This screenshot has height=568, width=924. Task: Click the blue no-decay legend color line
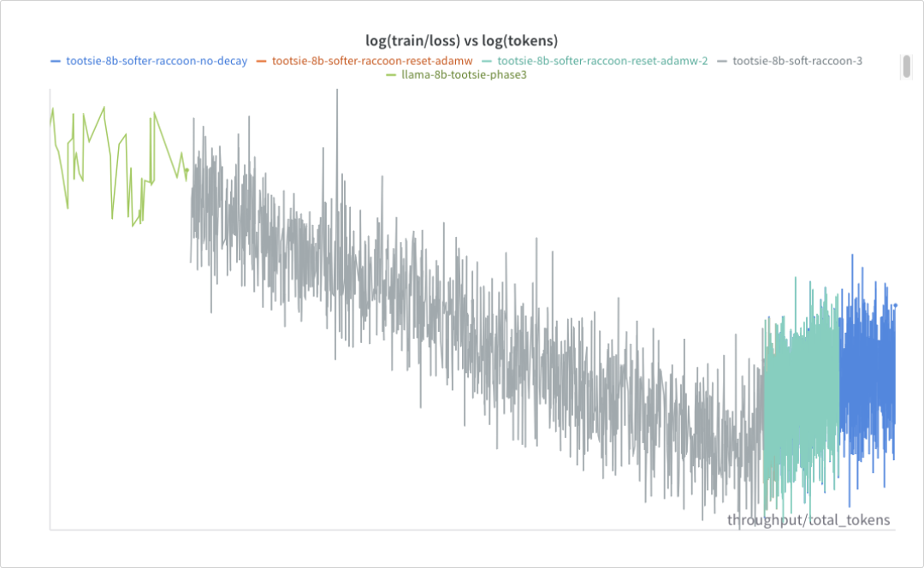[56, 62]
